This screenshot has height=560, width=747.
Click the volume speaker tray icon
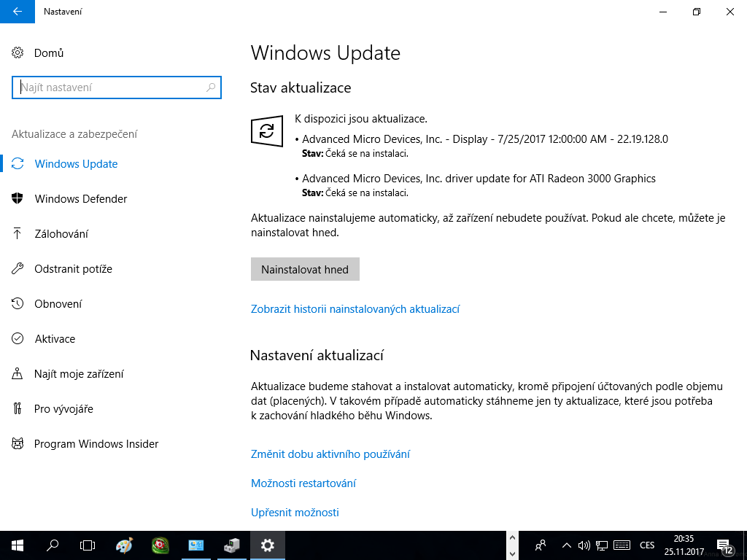584,545
